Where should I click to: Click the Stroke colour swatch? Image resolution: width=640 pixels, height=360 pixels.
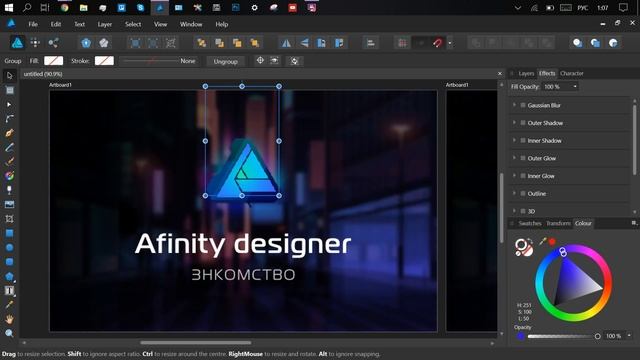[x=104, y=61]
